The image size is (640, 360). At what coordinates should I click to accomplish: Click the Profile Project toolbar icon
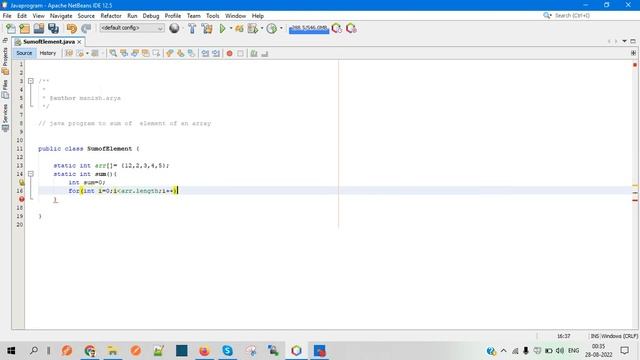pyautogui.click(x=253, y=28)
